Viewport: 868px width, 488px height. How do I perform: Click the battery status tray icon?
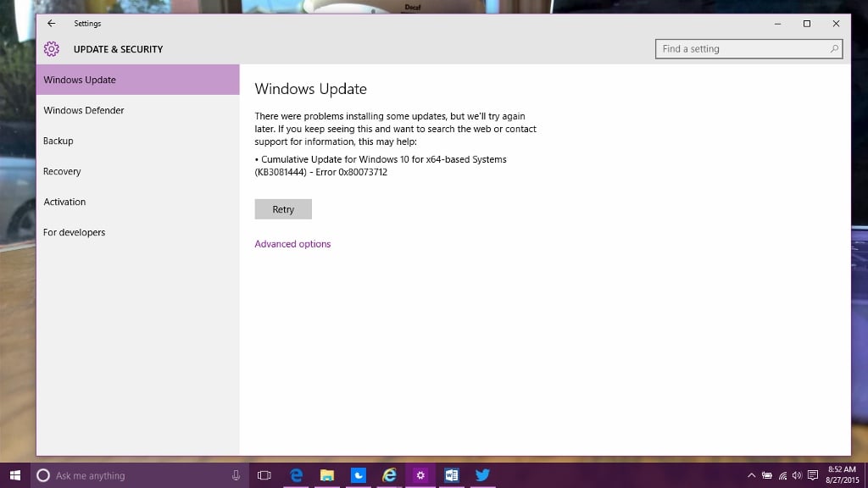click(x=766, y=475)
